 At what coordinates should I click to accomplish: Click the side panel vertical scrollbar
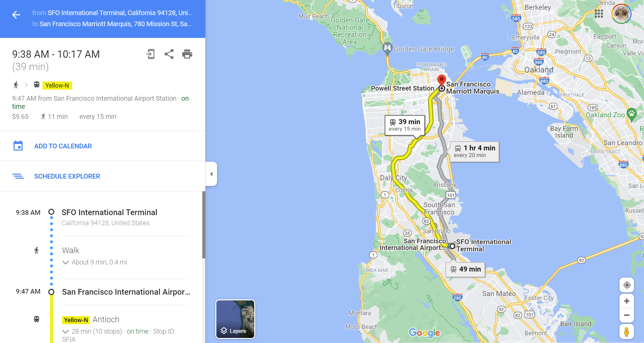coord(204,225)
